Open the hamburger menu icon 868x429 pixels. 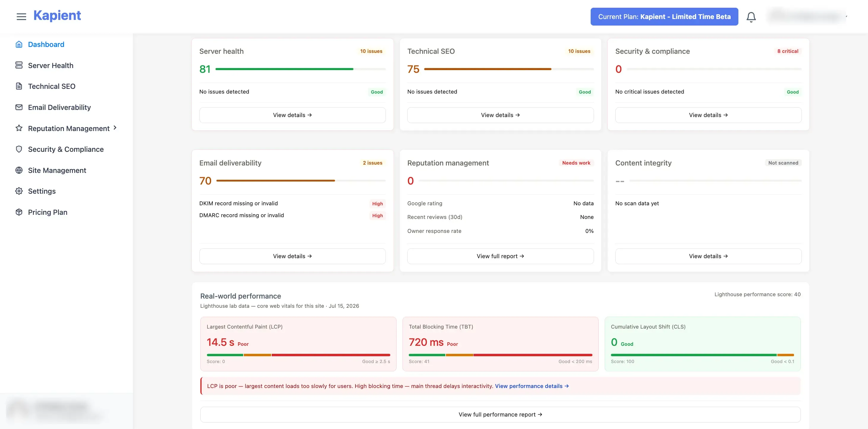coord(21,17)
